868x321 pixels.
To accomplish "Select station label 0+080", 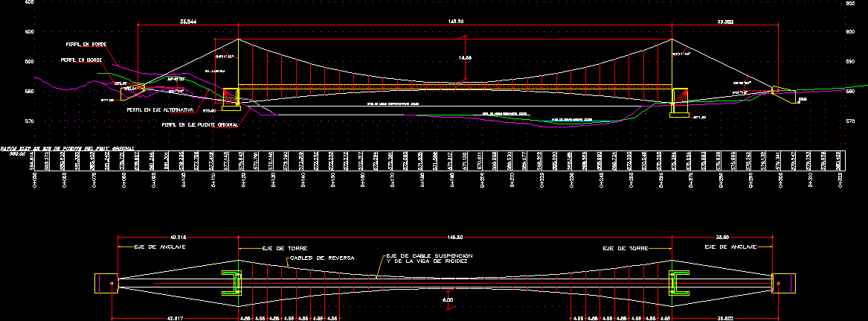I will [124, 181].
